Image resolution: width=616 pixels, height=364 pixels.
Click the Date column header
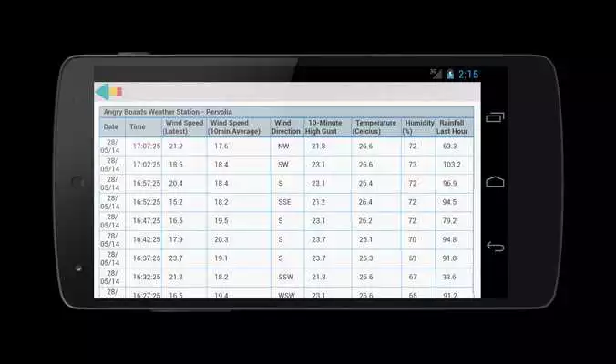coord(111,126)
